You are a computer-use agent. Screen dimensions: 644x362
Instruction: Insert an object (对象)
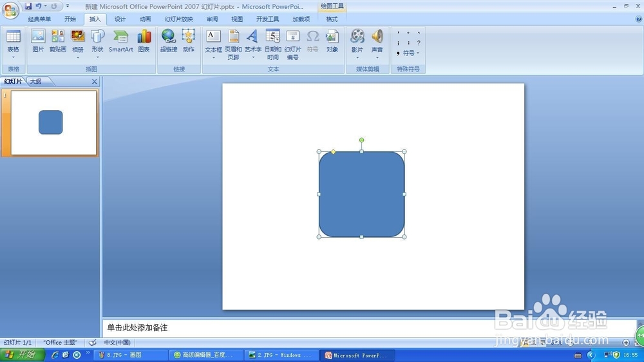pos(332,41)
